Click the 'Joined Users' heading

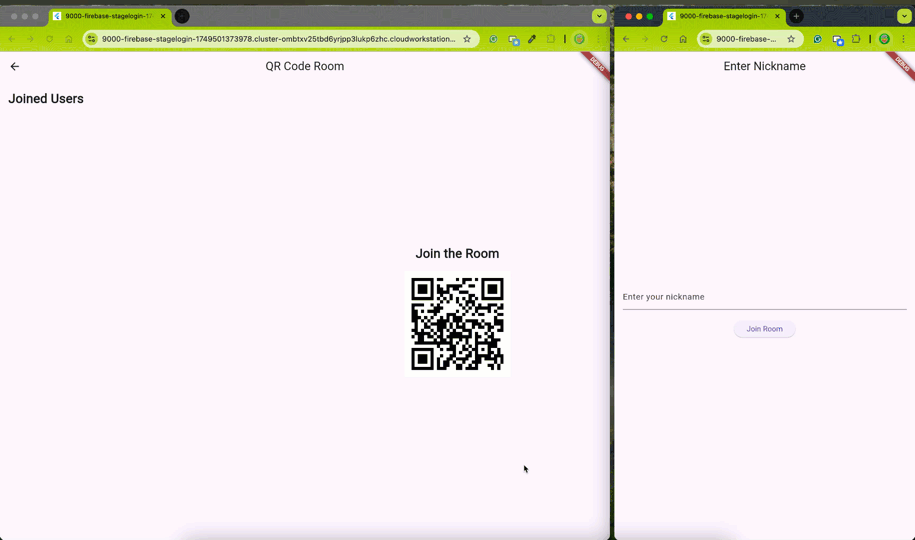[x=46, y=99]
